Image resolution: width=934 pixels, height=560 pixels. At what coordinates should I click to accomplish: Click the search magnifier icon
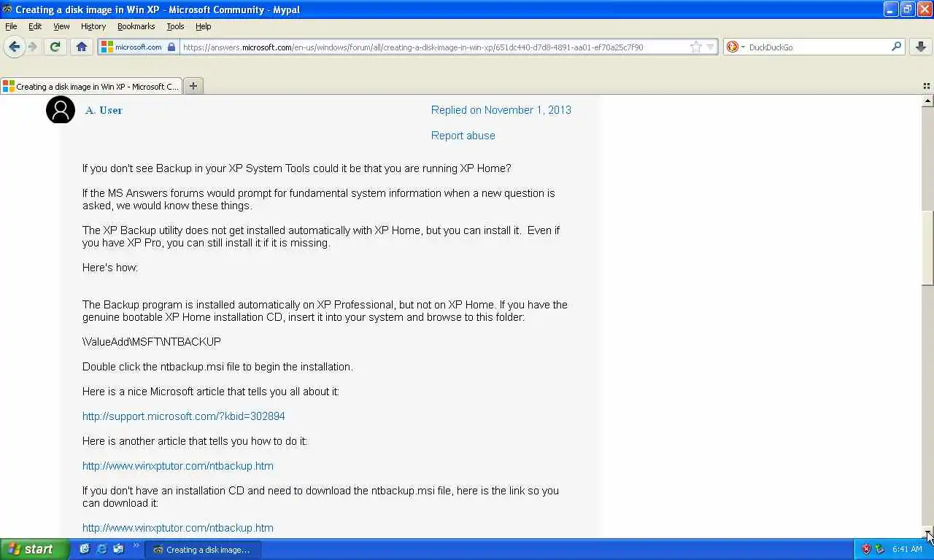(896, 47)
